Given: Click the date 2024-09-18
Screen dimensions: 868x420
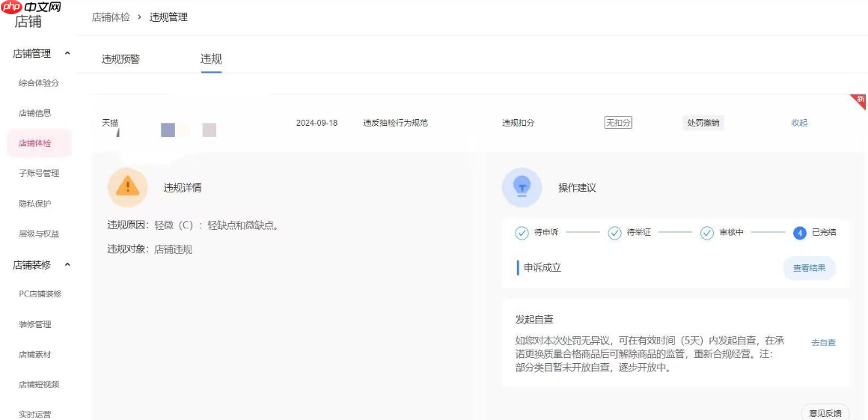Looking at the screenshot, I should point(317,123).
